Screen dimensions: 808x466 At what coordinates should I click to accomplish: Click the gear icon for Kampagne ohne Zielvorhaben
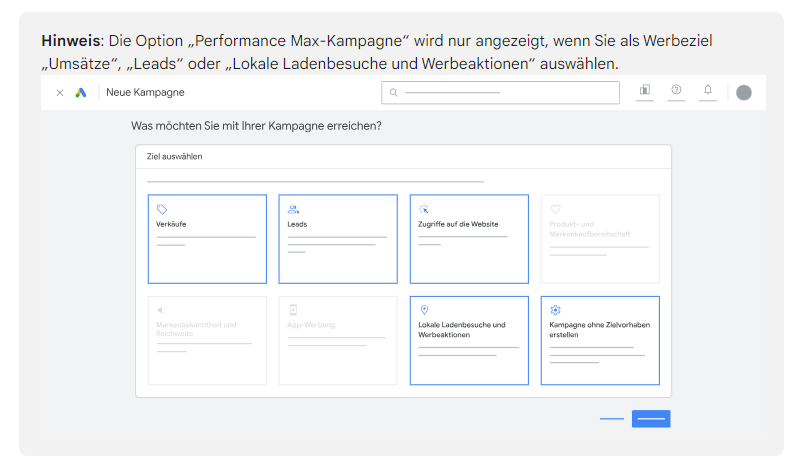tap(555, 310)
